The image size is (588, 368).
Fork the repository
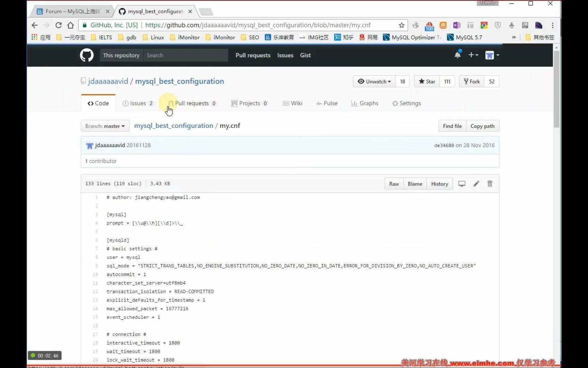(x=472, y=81)
